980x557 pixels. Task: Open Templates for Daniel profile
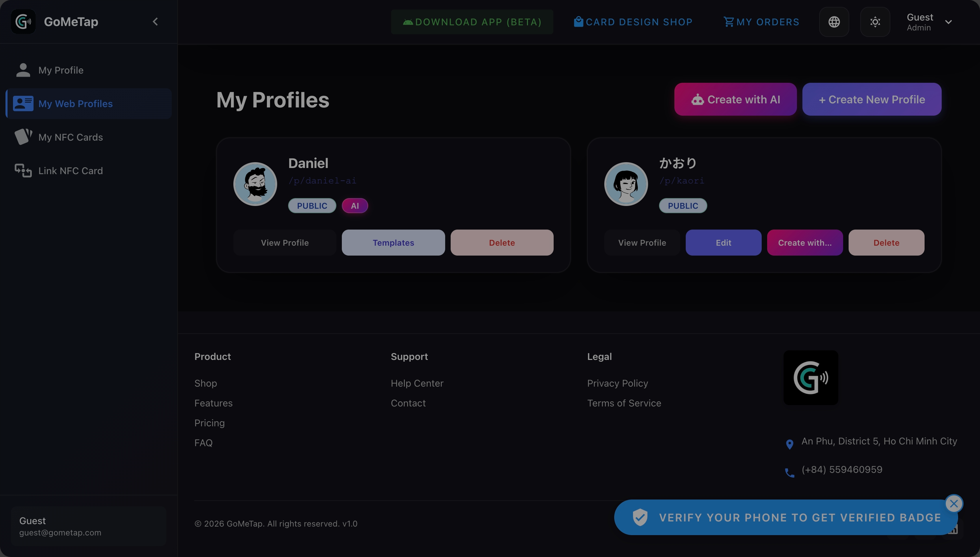click(393, 243)
